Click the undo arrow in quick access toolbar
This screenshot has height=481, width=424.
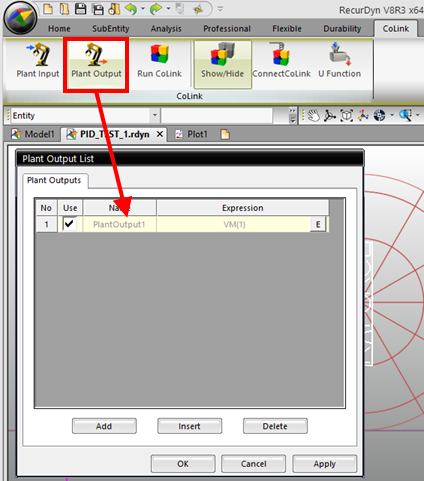click(131, 9)
